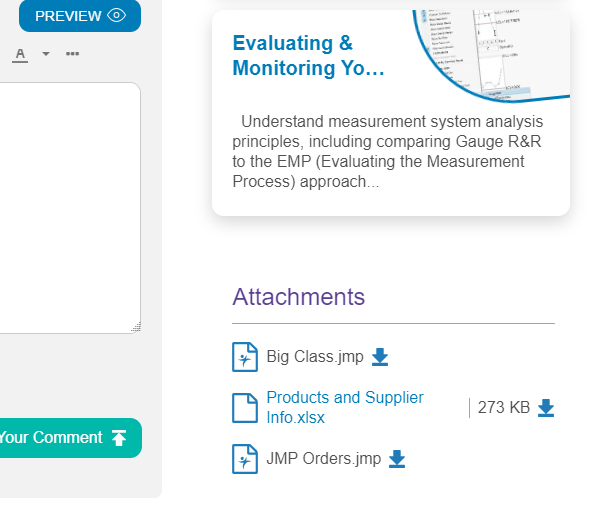Expand the text color dropdown arrow

(x=45, y=54)
